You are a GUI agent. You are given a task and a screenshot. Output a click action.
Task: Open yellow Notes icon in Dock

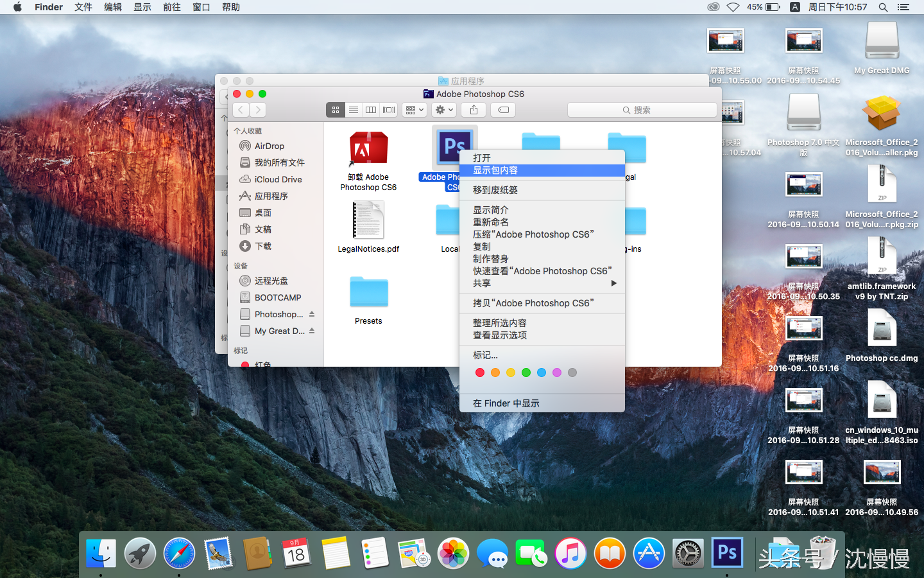click(x=336, y=553)
